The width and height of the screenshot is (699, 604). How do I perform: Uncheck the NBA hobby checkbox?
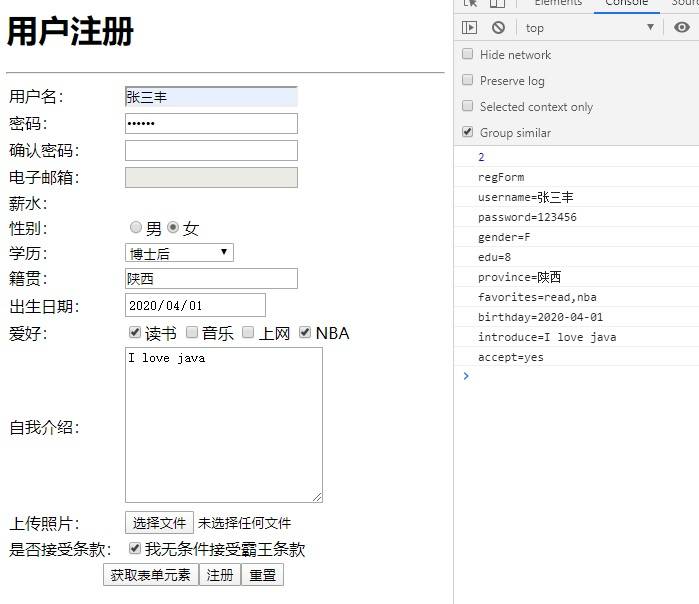pyautogui.click(x=305, y=333)
